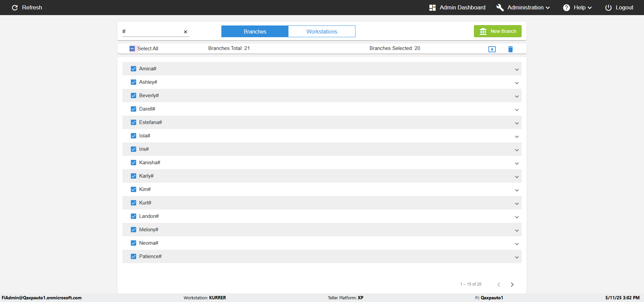Open the Help dropdown menu
Image resolution: width=644 pixels, height=302 pixels.
[577, 7]
